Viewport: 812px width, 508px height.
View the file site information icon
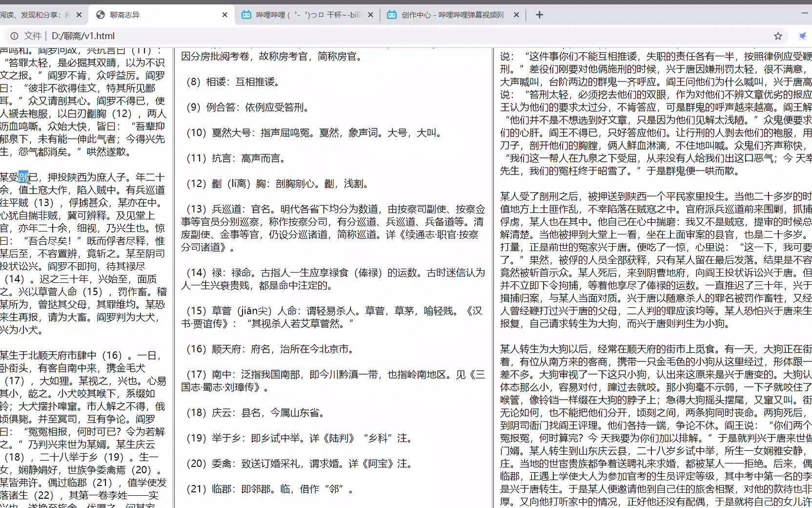pos(14,36)
